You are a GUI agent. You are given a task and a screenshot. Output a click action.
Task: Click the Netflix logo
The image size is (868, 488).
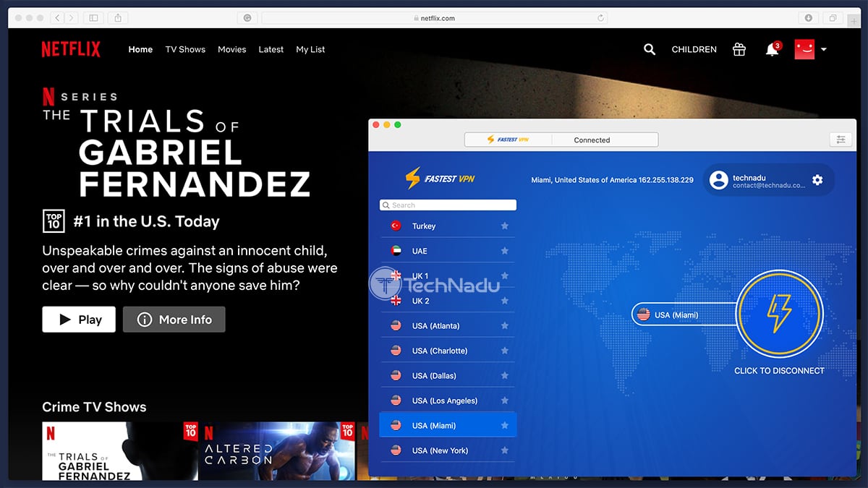pyautogui.click(x=71, y=49)
